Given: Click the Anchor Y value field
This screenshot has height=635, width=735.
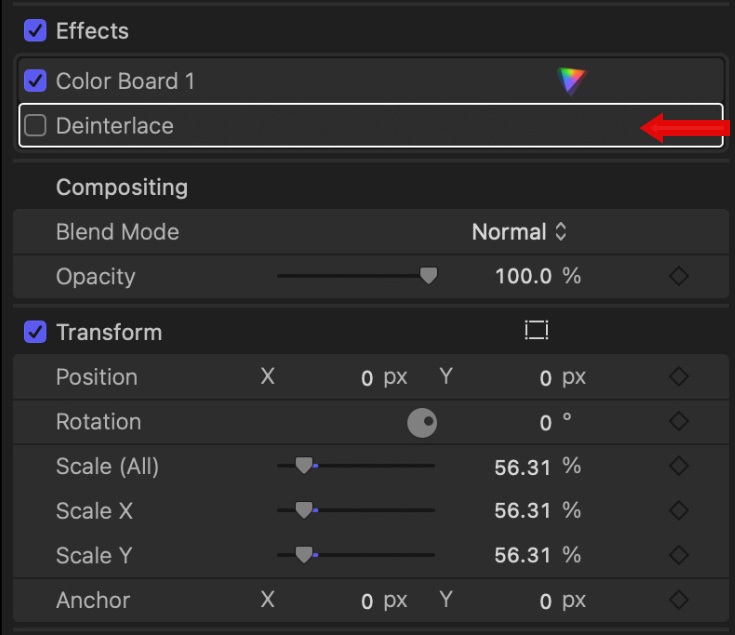Looking at the screenshot, I should [x=545, y=601].
